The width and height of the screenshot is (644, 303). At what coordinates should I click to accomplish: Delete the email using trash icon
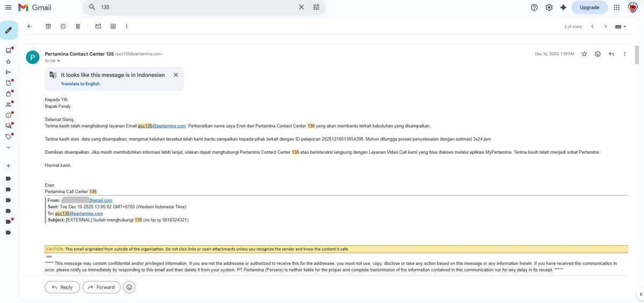tap(78, 26)
